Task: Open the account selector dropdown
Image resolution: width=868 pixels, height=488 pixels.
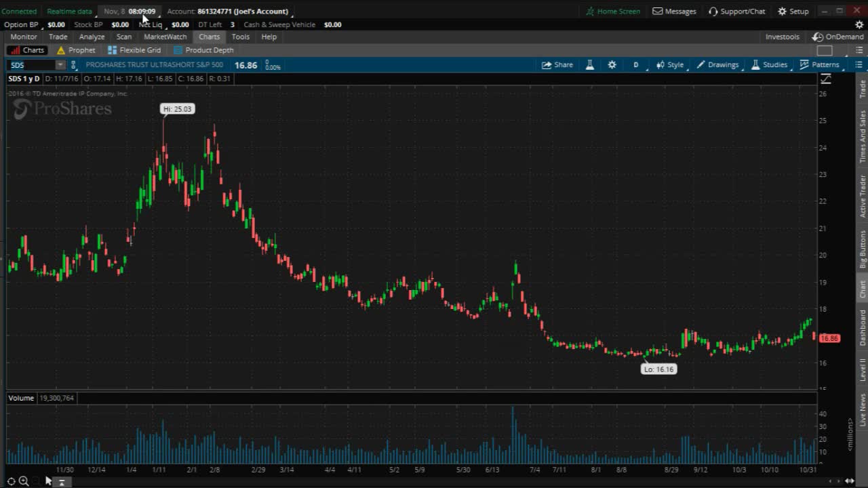Action: [229, 11]
